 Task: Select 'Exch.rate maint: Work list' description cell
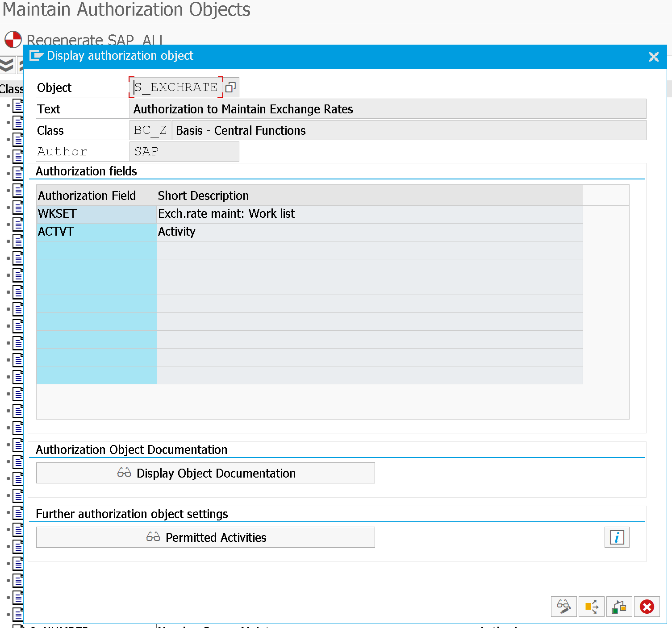pos(370,214)
